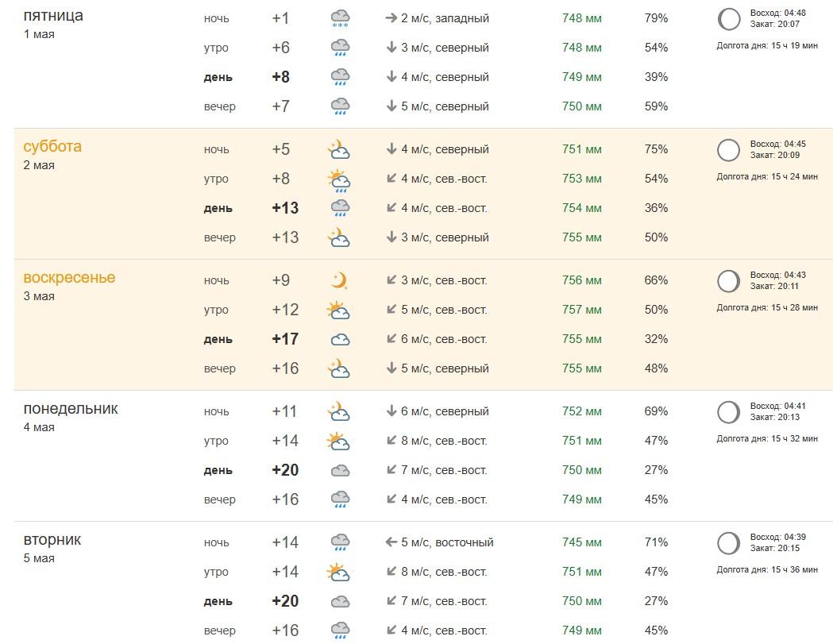The width and height of the screenshot is (833, 644).
Task: Click the snow cloud icon for Friday night
Action: [x=340, y=18]
